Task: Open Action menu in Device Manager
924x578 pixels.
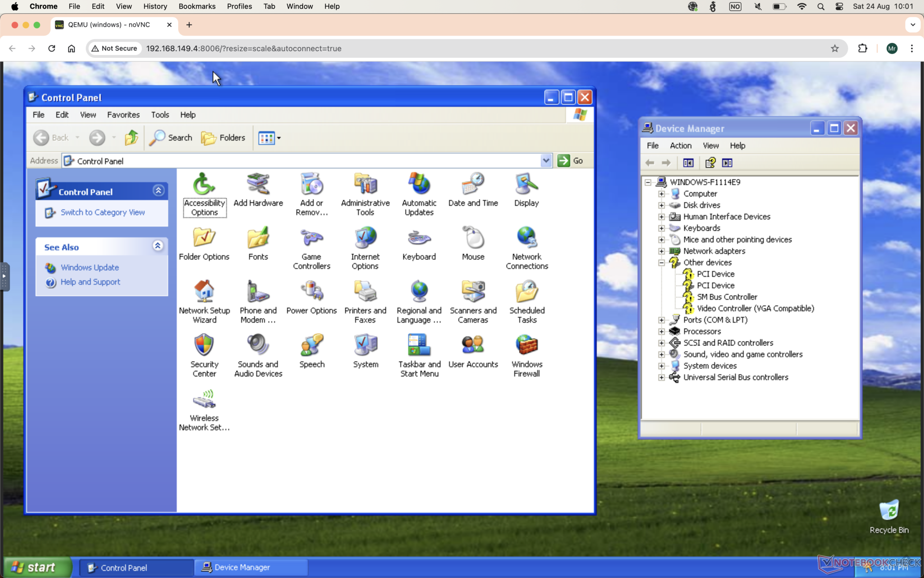Action: pos(680,145)
